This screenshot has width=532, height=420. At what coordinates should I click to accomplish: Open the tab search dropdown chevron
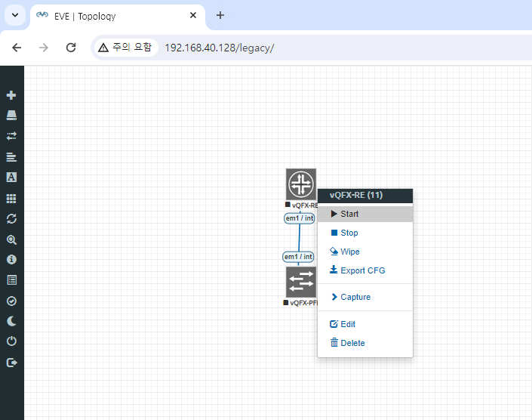point(15,15)
